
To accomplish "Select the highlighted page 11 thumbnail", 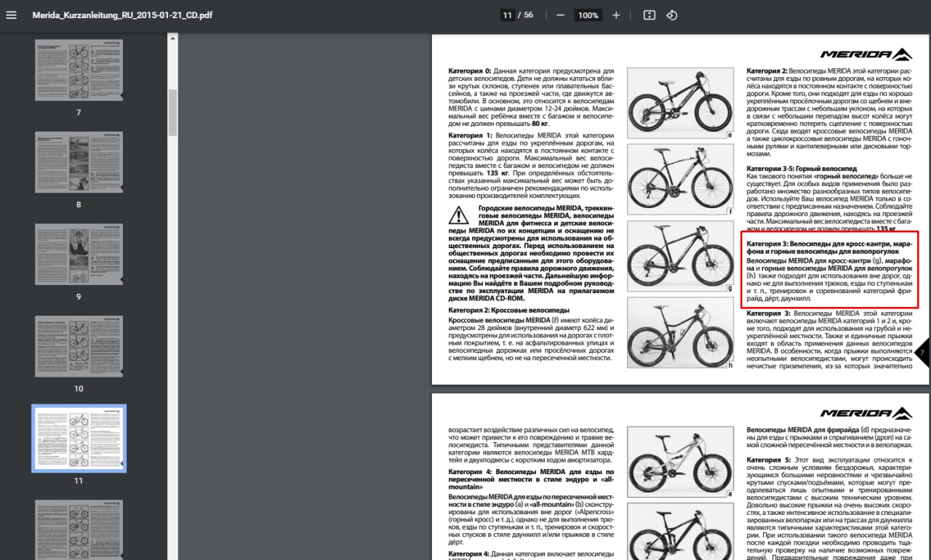I will point(79,439).
